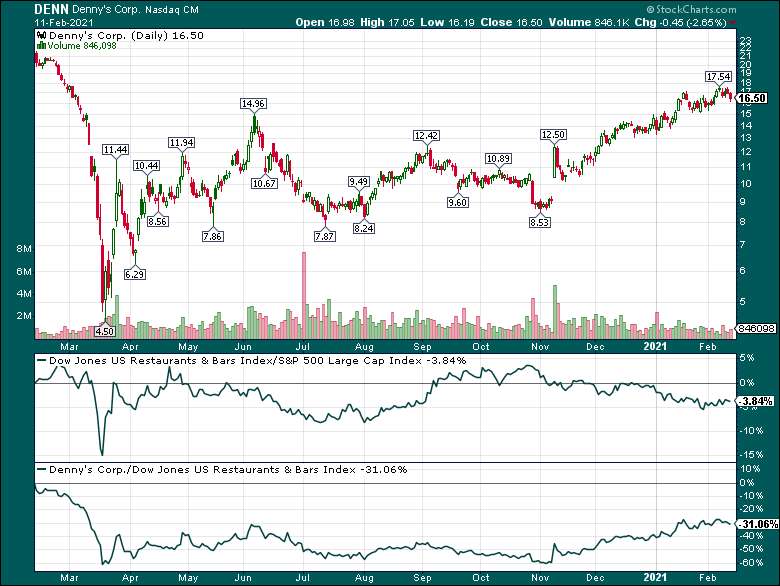This screenshot has width=780, height=586.
Task: Click the 8M volume axis label
Action: (24, 249)
